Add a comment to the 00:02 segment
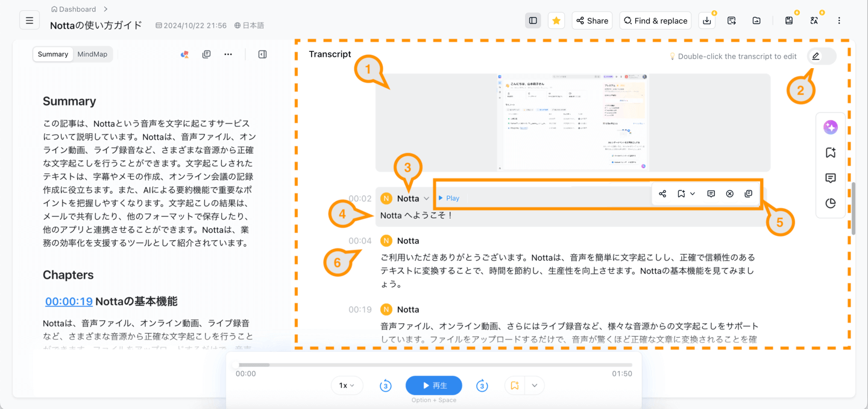Image resolution: width=868 pixels, height=409 pixels. click(711, 194)
